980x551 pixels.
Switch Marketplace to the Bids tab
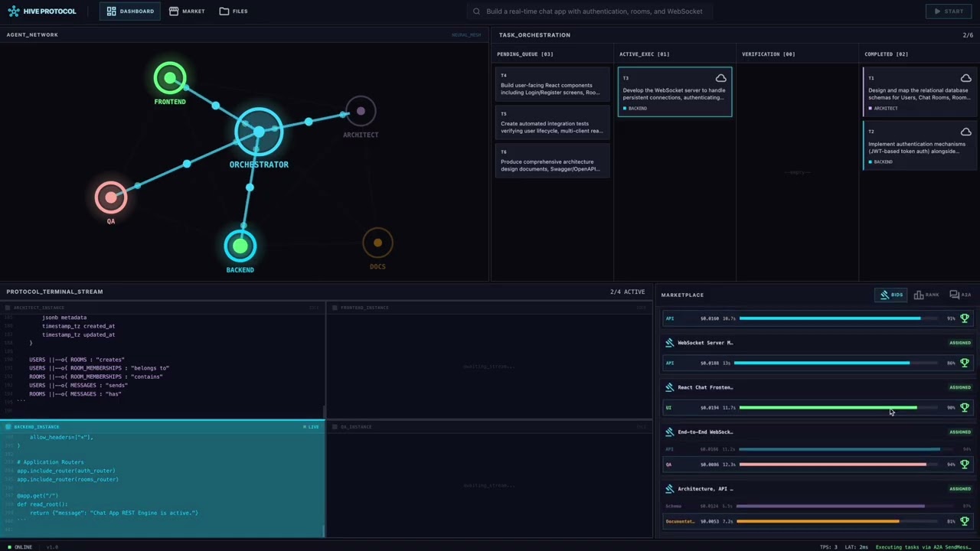coord(890,295)
